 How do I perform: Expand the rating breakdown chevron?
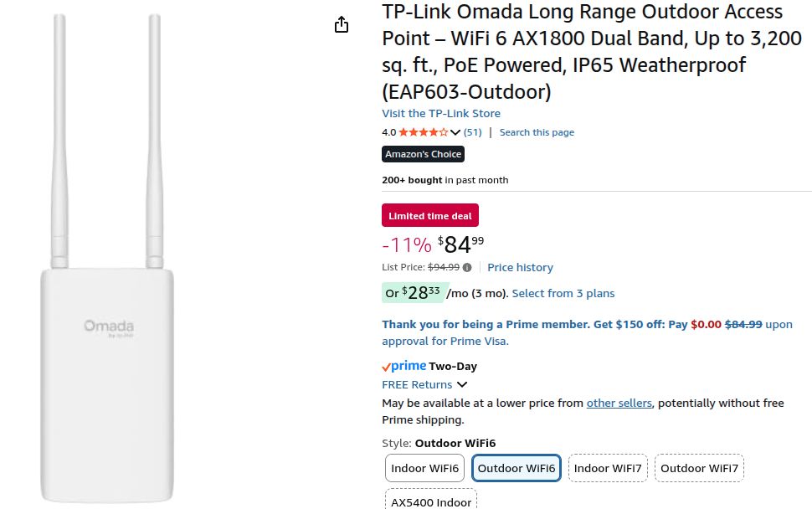[x=455, y=132]
